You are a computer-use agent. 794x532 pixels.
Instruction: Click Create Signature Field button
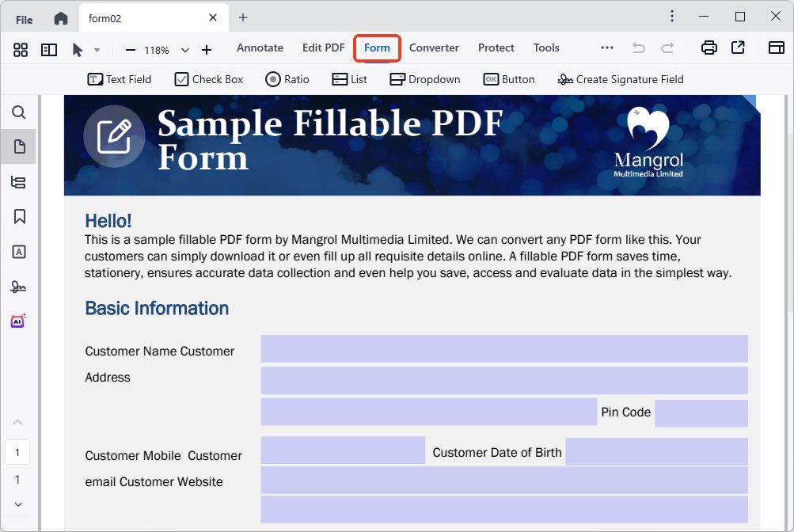pyautogui.click(x=621, y=79)
